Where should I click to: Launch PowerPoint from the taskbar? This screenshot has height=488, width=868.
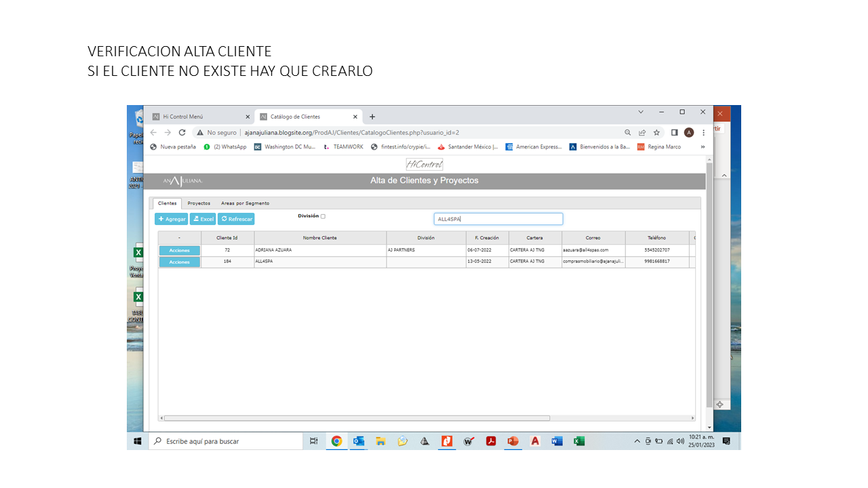[513, 441]
